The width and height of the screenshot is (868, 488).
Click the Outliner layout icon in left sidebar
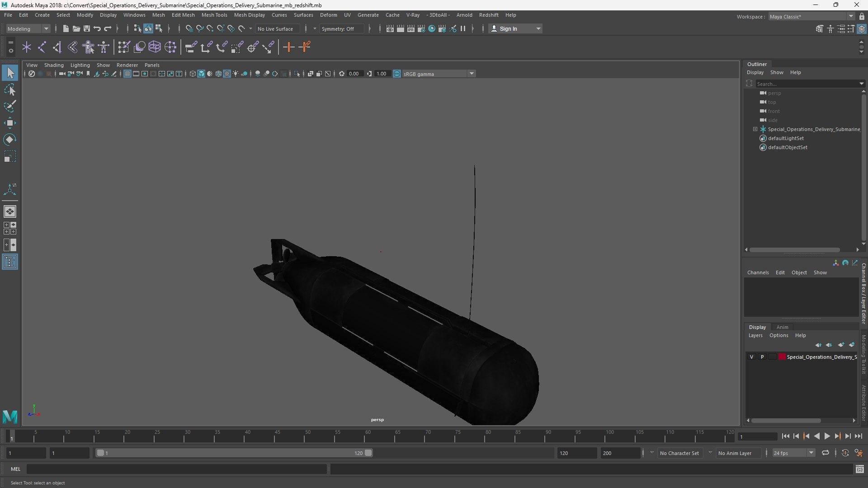[x=10, y=262]
